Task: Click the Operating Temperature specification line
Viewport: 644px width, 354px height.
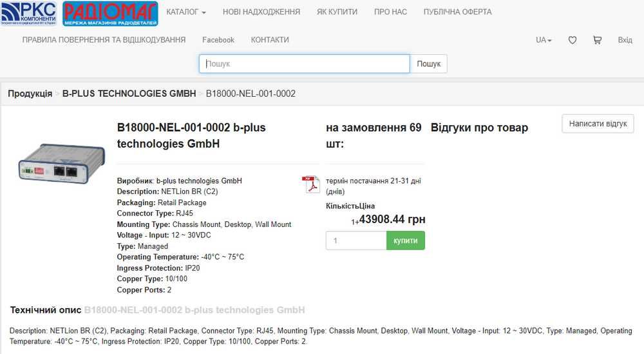Action: (180, 257)
